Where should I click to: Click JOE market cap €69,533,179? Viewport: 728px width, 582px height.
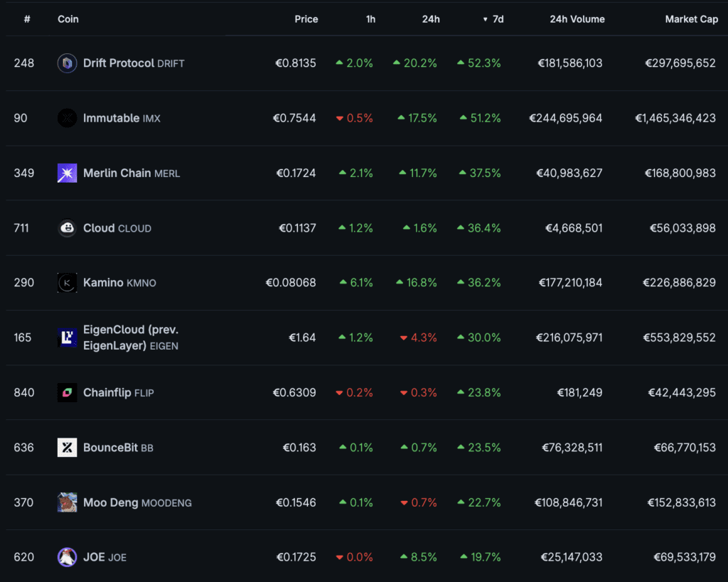[685, 557]
